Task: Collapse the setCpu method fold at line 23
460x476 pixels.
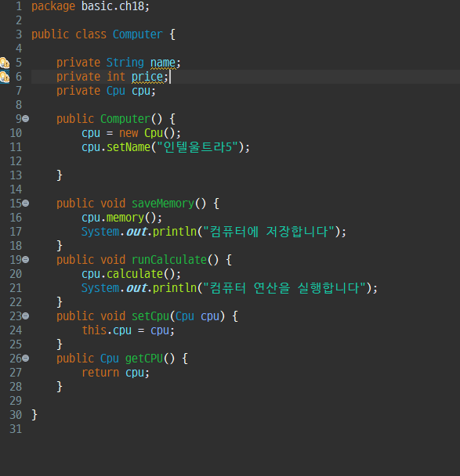Action: (26, 316)
